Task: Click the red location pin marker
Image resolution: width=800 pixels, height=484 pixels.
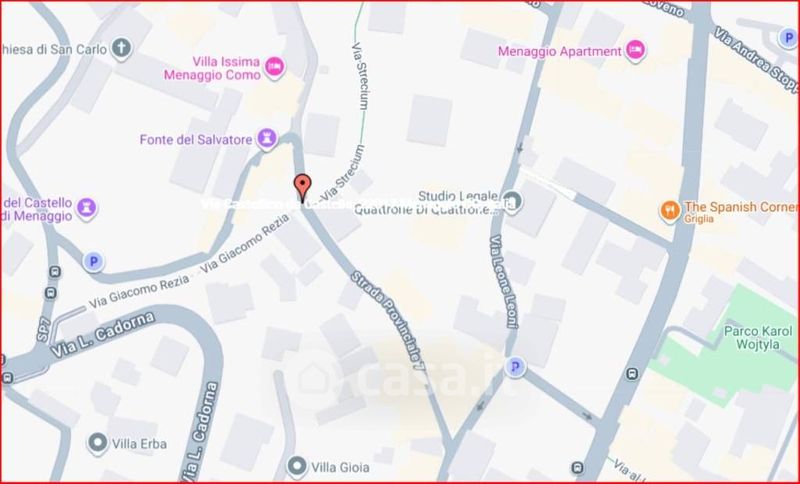Action: click(x=303, y=187)
